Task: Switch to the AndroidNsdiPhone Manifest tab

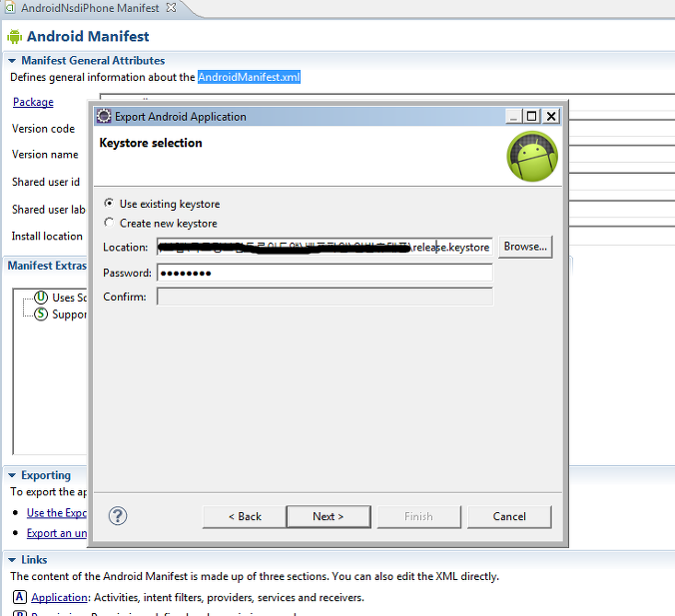Action: (90, 8)
